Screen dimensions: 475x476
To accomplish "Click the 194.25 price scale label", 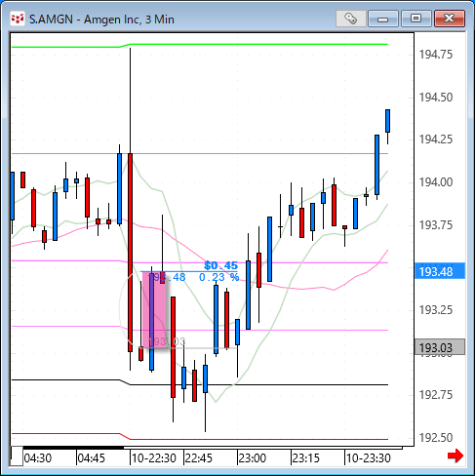I will click(436, 139).
